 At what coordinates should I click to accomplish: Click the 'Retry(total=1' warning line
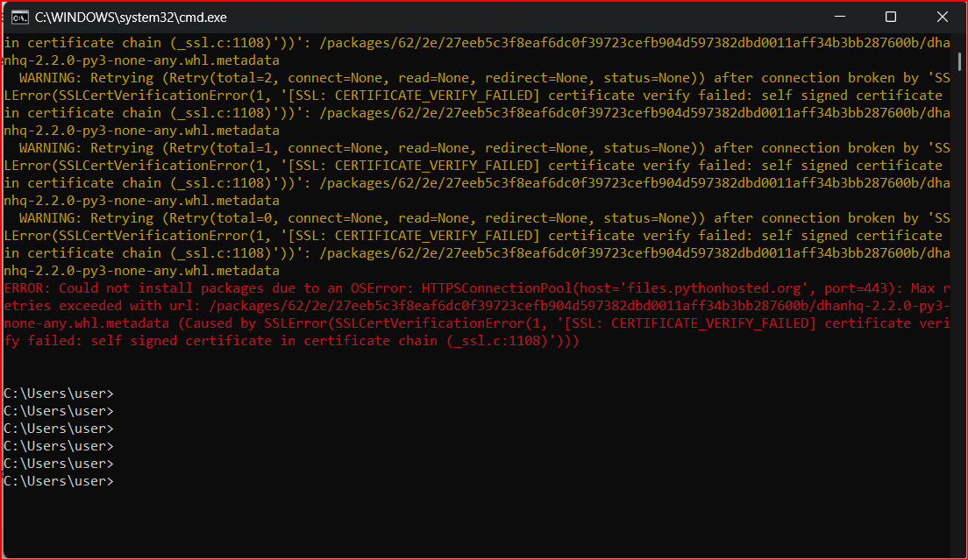(477, 148)
